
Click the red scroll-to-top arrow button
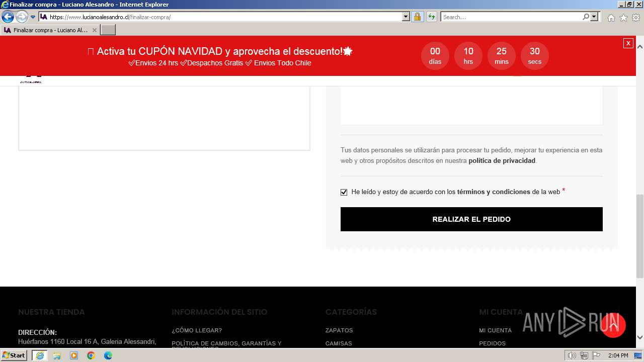pyautogui.click(x=613, y=325)
